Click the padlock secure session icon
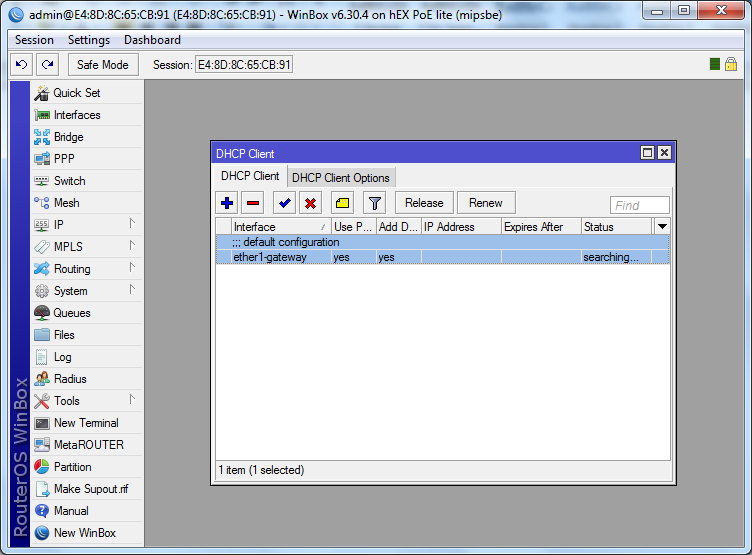 click(731, 64)
